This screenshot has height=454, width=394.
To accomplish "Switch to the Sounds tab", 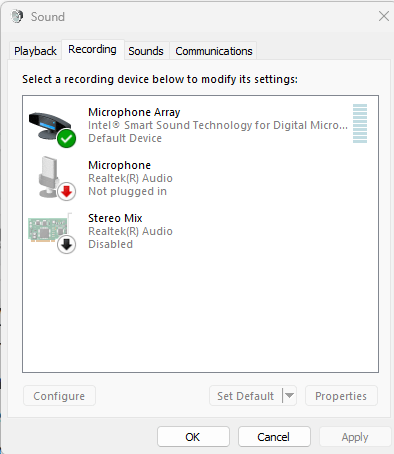I will [146, 51].
